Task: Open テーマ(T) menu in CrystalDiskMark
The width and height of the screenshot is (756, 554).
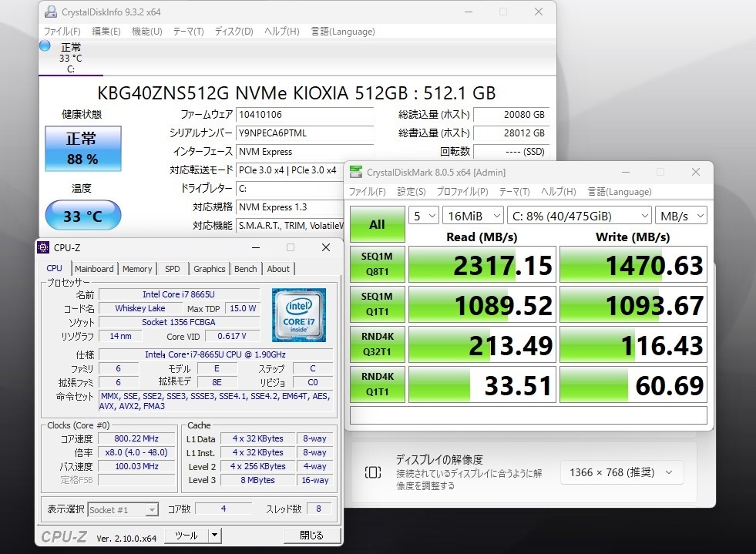Action: [515, 191]
